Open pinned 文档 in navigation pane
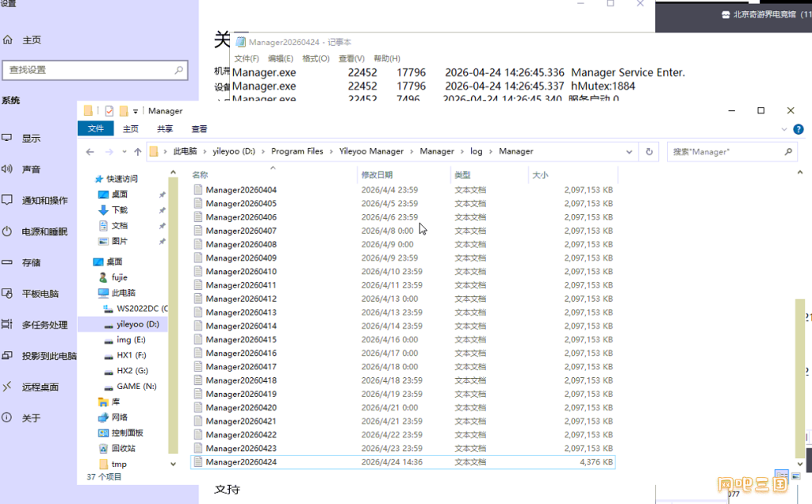 [x=120, y=226]
